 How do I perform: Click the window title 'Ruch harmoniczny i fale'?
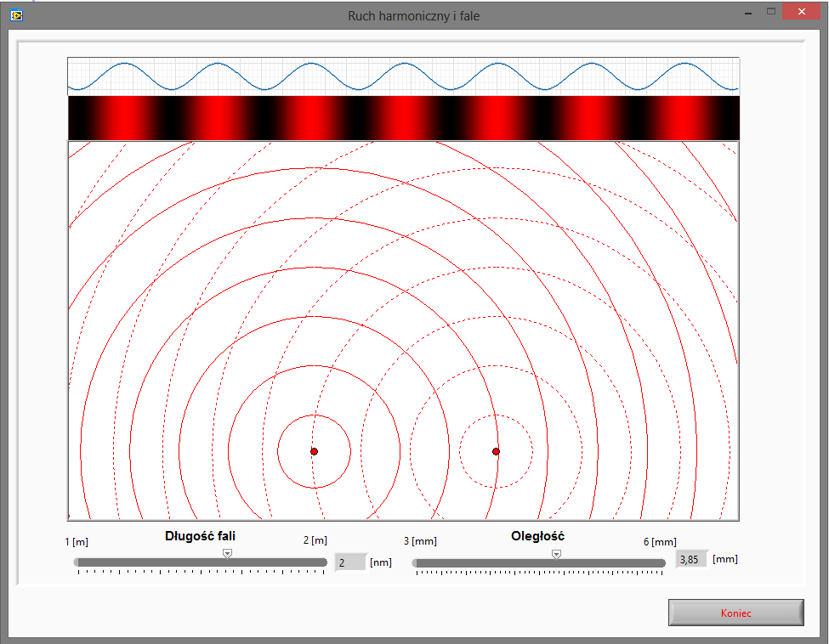(x=414, y=16)
